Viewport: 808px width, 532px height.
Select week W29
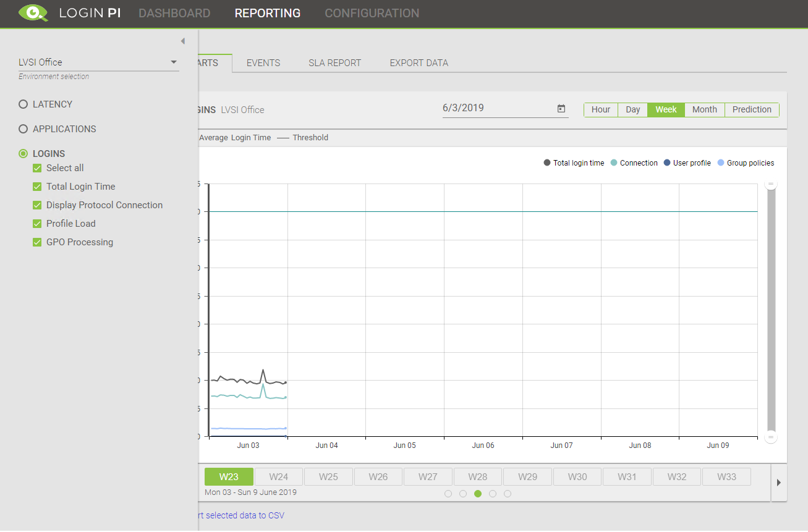[x=527, y=477]
